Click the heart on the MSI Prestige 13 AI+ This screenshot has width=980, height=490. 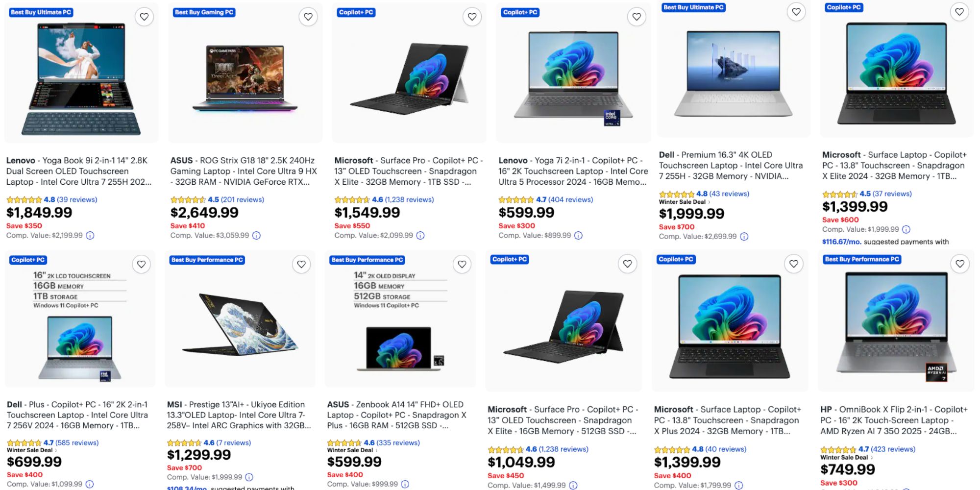click(x=302, y=264)
